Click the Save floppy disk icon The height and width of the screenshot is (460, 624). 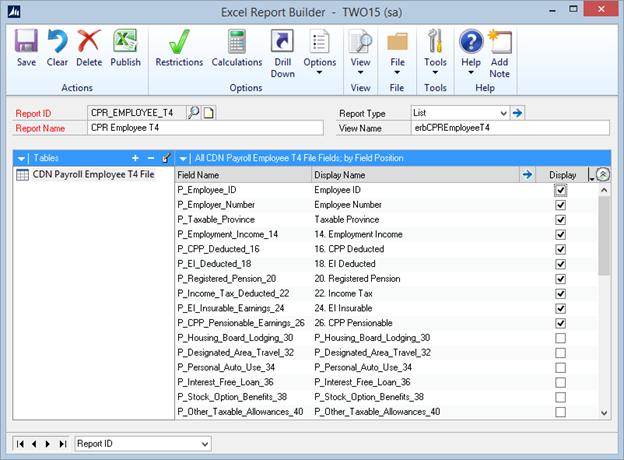click(x=26, y=41)
